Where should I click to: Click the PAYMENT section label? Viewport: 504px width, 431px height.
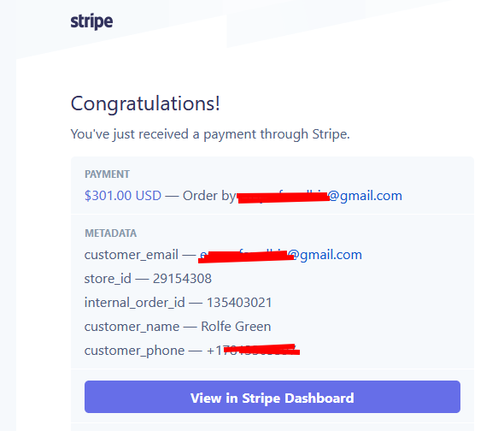click(107, 174)
